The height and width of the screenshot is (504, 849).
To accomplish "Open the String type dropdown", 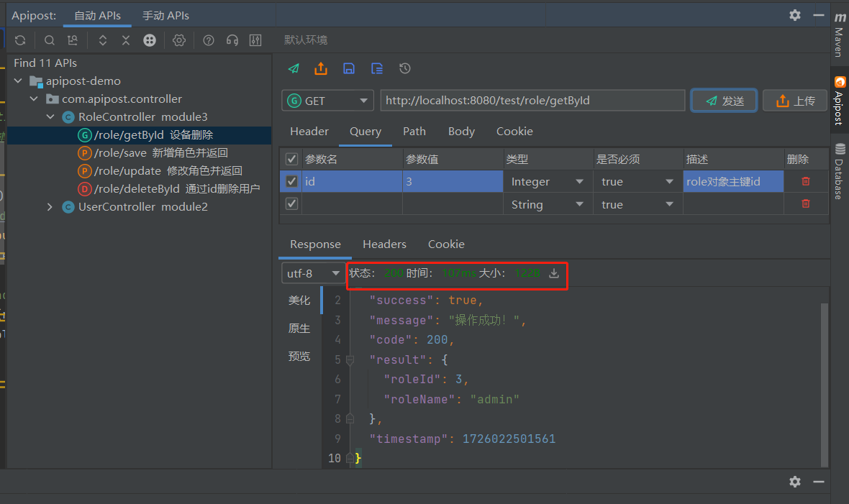I will coord(548,204).
